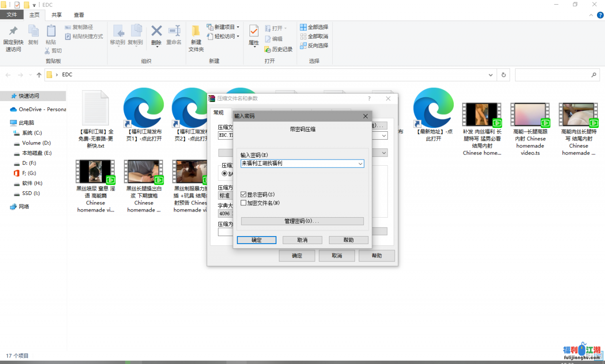605x364 pixels.
Task: Select the RAR archive format radio button
Action: pos(224,174)
